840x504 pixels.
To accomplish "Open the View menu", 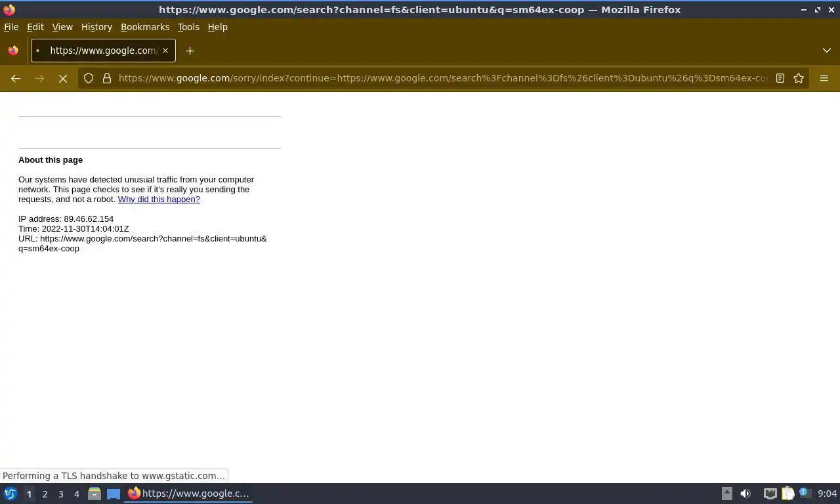I will click(x=62, y=27).
